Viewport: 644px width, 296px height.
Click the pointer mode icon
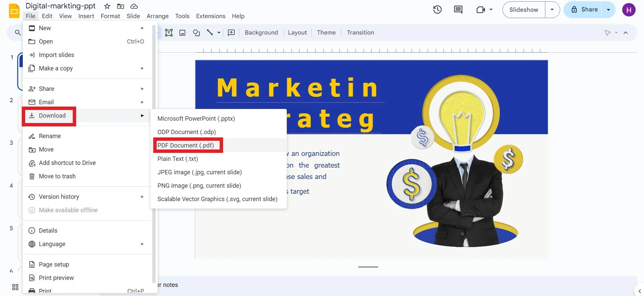point(607,33)
